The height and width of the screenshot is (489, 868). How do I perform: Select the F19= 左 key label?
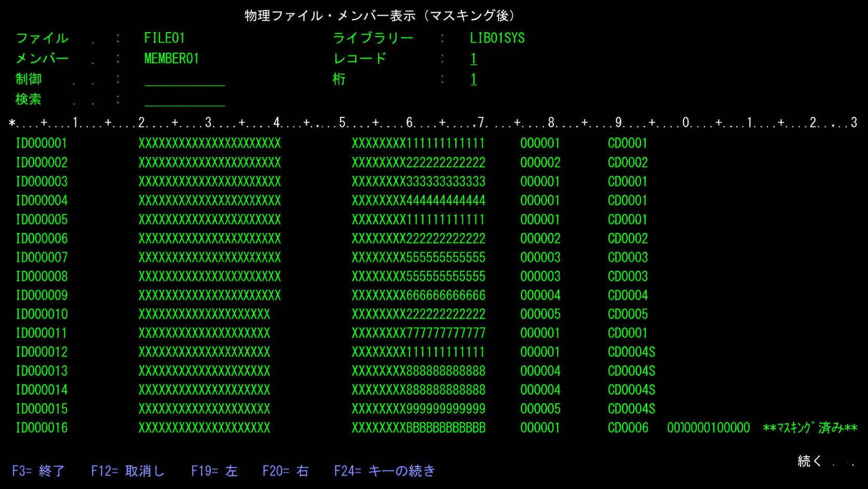point(214,471)
